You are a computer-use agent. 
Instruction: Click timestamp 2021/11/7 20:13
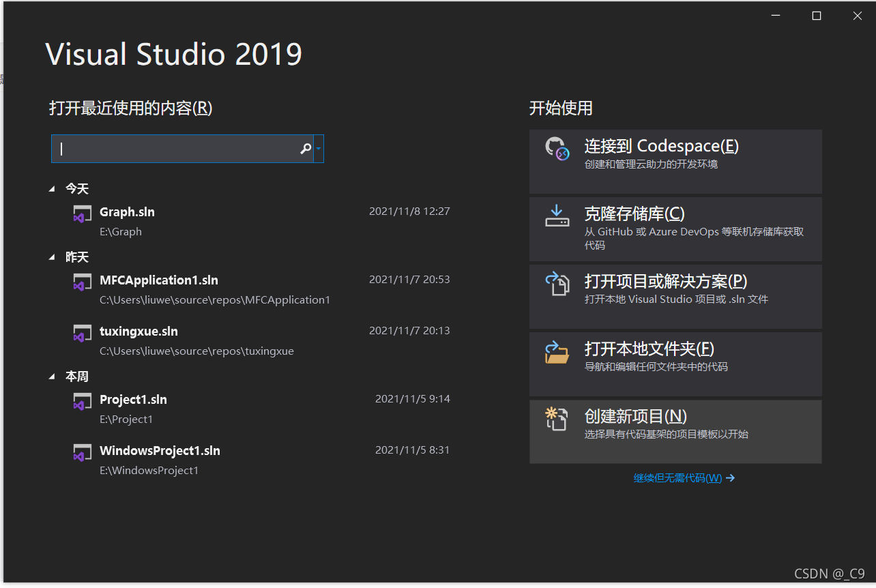[409, 331]
